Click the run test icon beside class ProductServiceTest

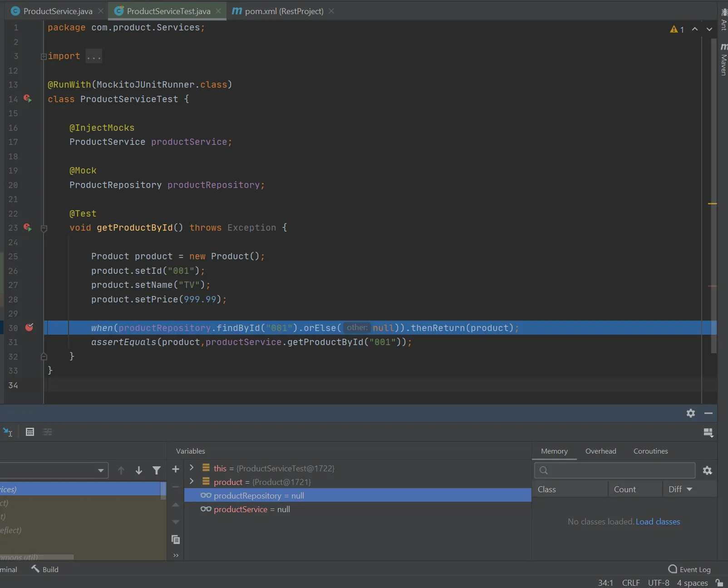tap(28, 99)
